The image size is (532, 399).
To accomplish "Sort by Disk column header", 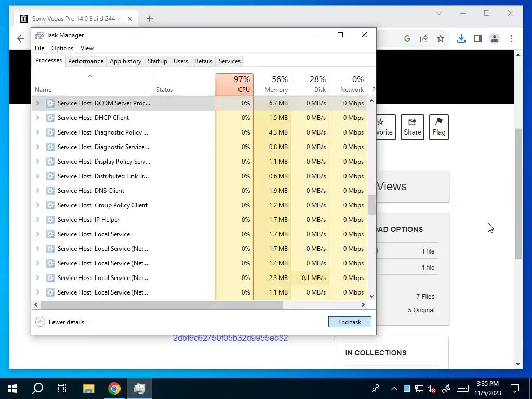I will pos(310,84).
